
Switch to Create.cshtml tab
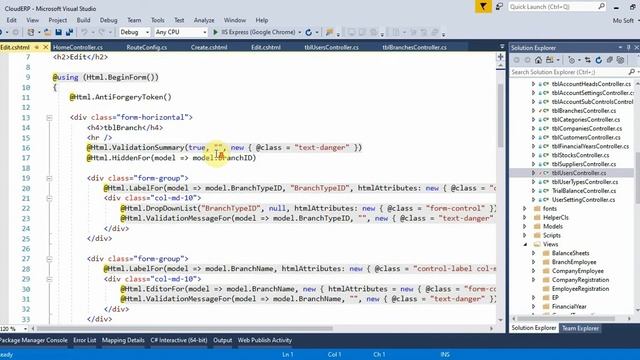click(209, 47)
